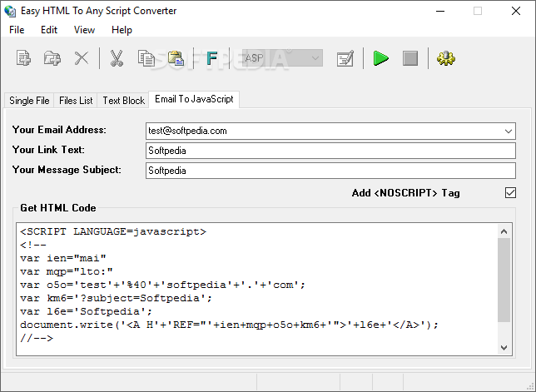Toggle the Add NOSCRIPT Tag checkbox
The image size is (536, 392).
tap(510, 193)
